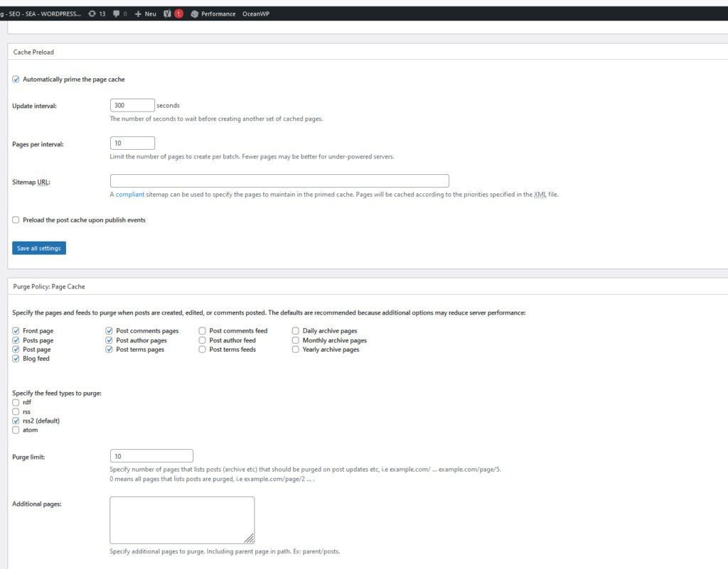Click the Specify the feed types to purge label
728x569 pixels.
(57, 394)
